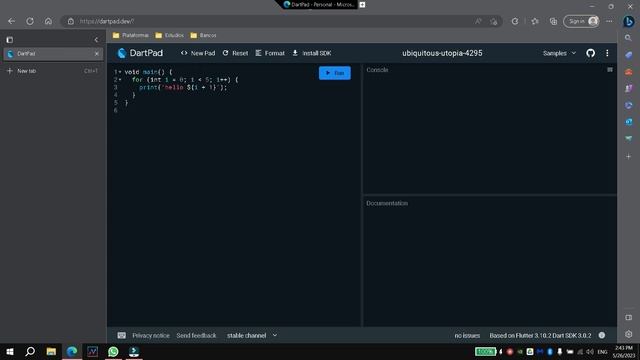Add this page to favorites
The width and height of the screenshot is (640, 360).
click(x=494, y=21)
